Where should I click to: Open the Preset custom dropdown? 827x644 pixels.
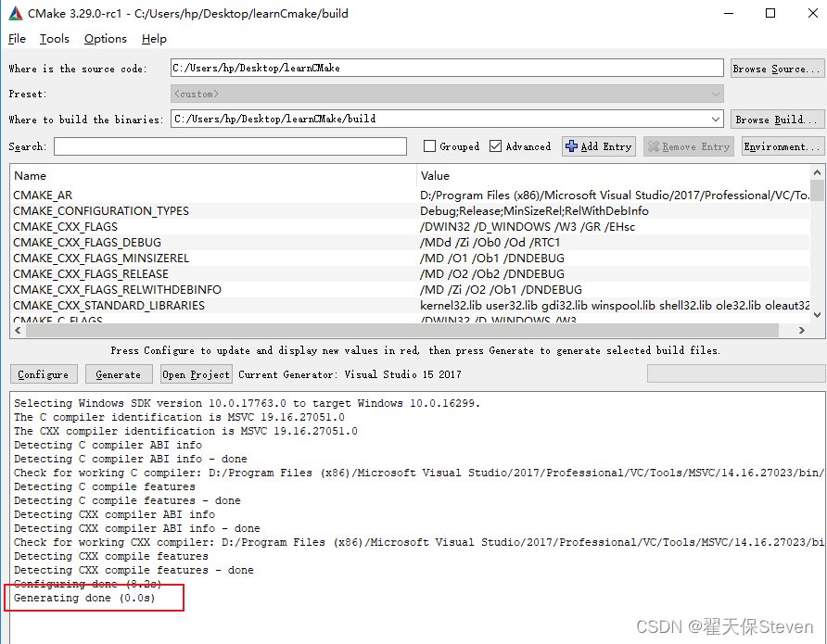447,94
